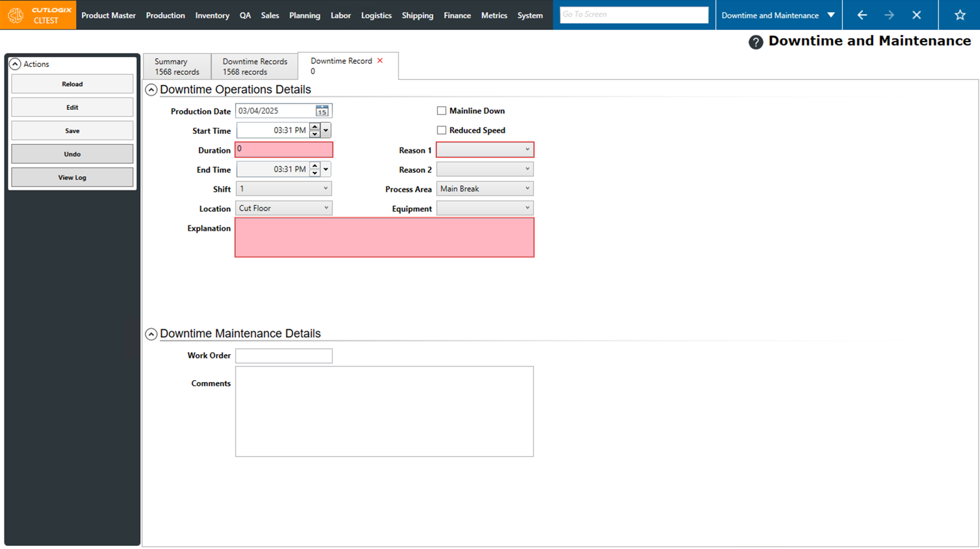This screenshot has width=980, height=549.
Task: Enable the Mainline Down checkbox
Action: [442, 111]
